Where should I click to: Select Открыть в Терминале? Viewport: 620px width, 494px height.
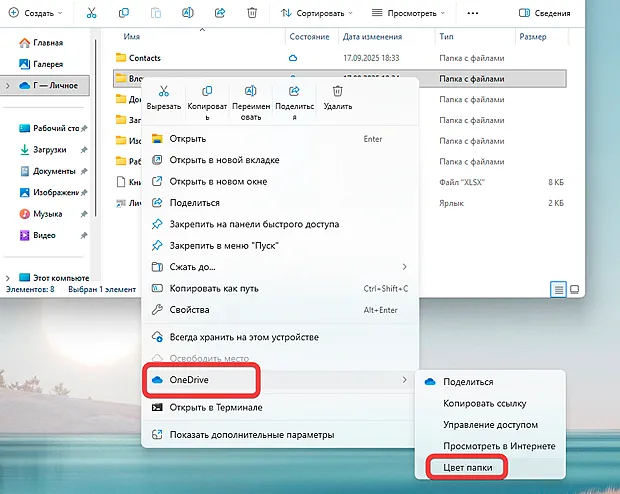tap(280, 407)
